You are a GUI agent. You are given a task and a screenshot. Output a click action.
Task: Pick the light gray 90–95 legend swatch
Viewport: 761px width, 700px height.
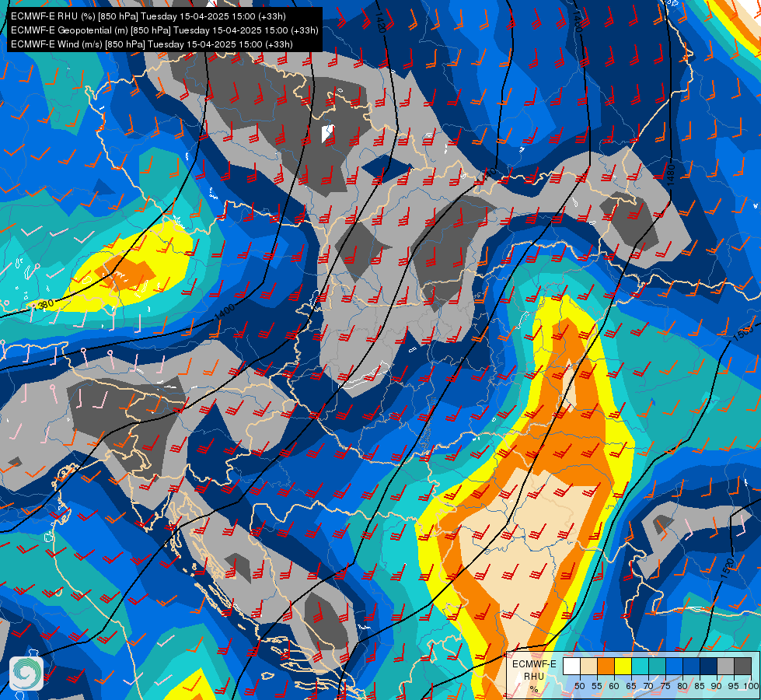pos(725,666)
